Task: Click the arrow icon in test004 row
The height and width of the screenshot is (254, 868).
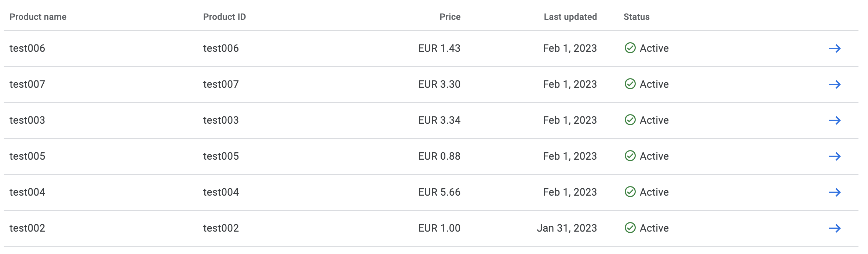Action: (835, 192)
